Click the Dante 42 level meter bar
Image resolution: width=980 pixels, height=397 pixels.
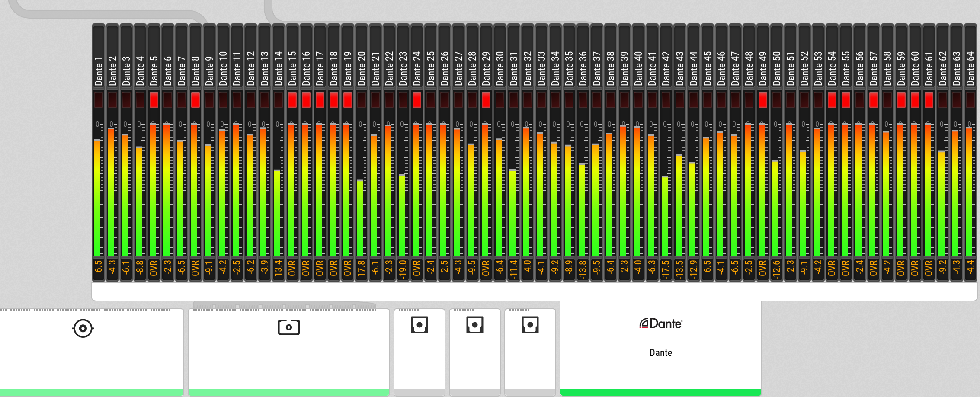click(x=665, y=216)
